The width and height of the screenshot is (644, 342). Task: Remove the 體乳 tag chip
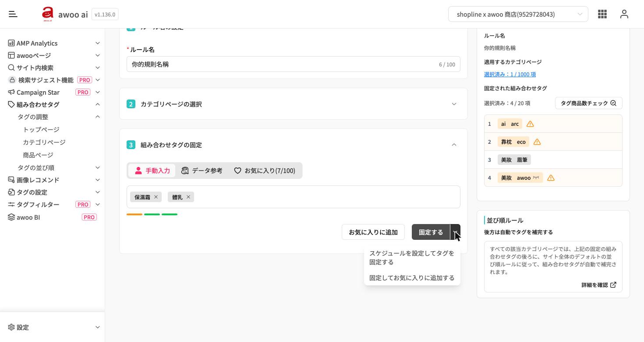coord(188,197)
